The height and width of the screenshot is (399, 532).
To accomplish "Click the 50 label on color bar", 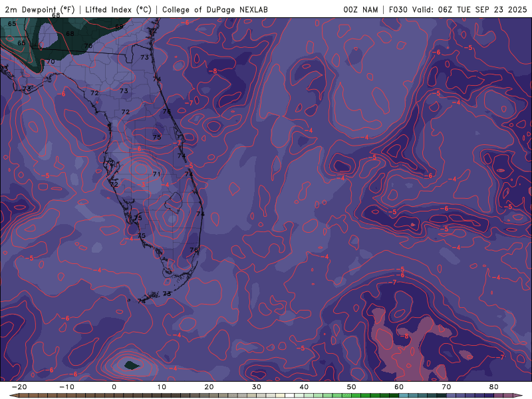I will point(352,387).
